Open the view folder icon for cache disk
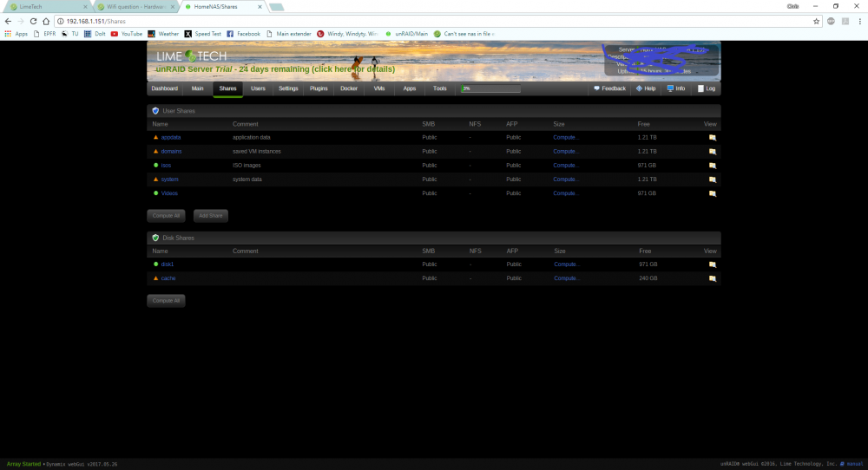 click(x=713, y=278)
